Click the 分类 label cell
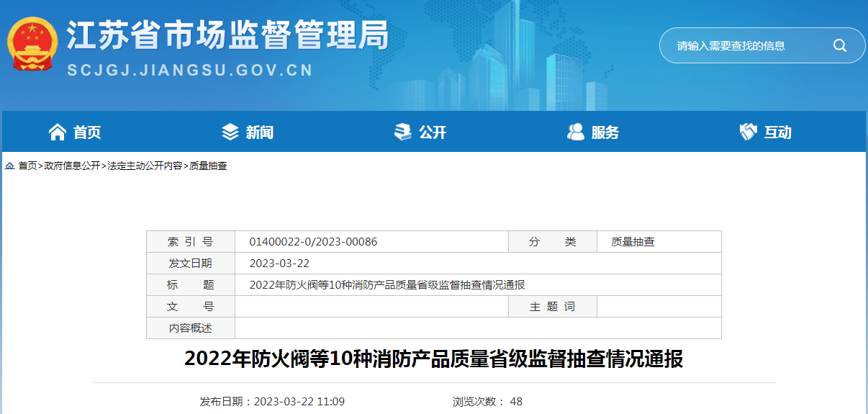This screenshot has width=868, height=414. (x=553, y=242)
